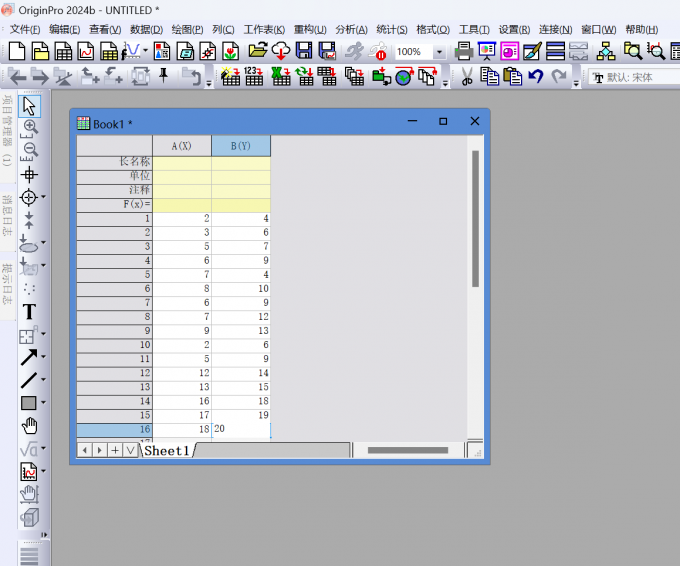The width and height of the screenshot is (680, 566).
Task: Select column B(Y) header
Action: (x=241, y=146)
